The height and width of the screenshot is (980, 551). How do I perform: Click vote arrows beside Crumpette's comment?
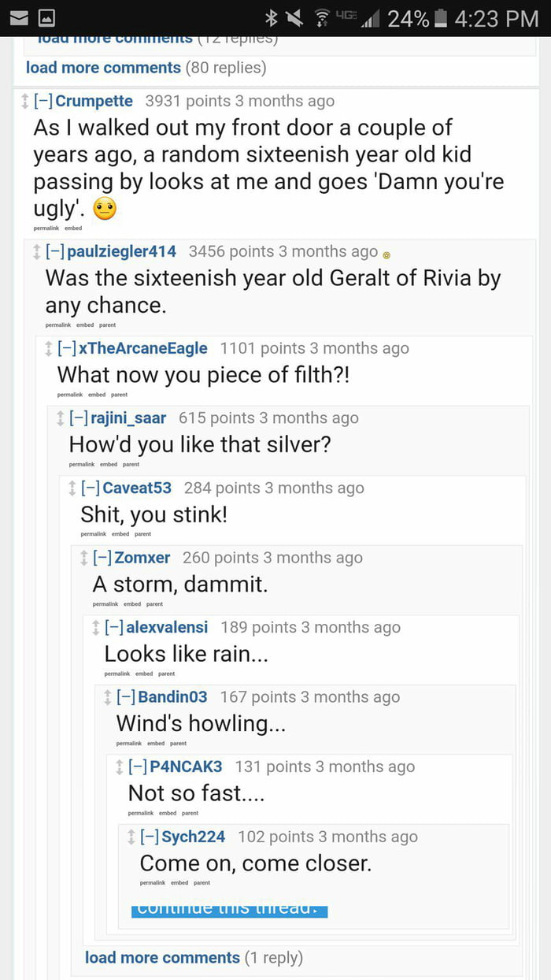[x=24, y=102]
